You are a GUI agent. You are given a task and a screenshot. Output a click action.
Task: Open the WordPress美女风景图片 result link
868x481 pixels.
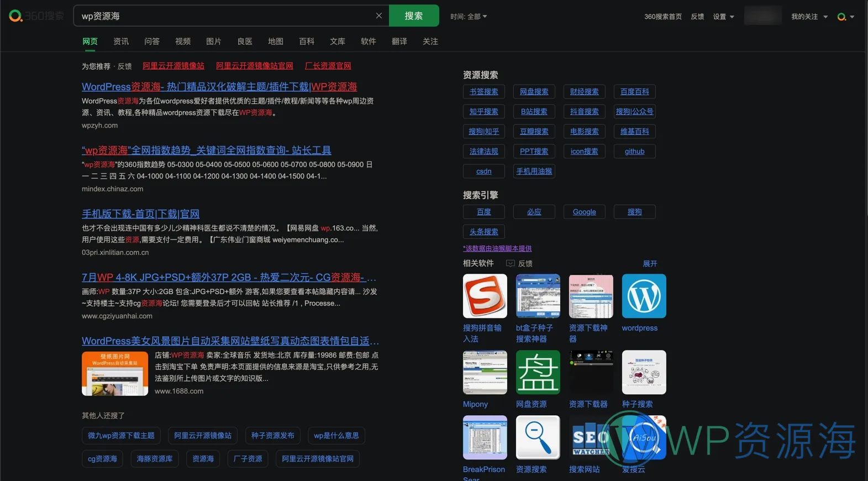[230, 341]
